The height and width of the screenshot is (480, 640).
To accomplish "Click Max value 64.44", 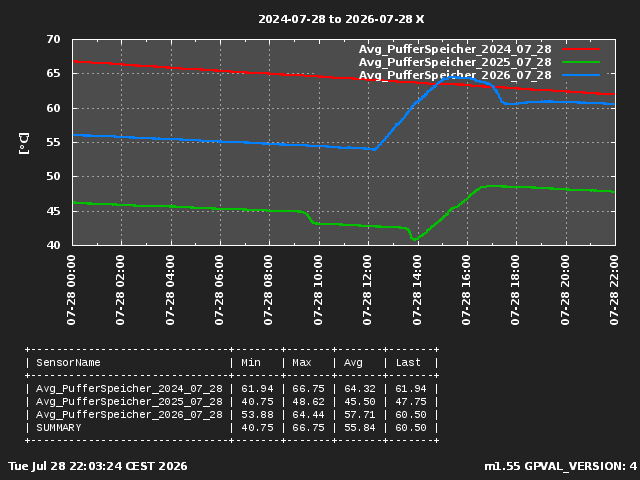I will tap(308, 415).
